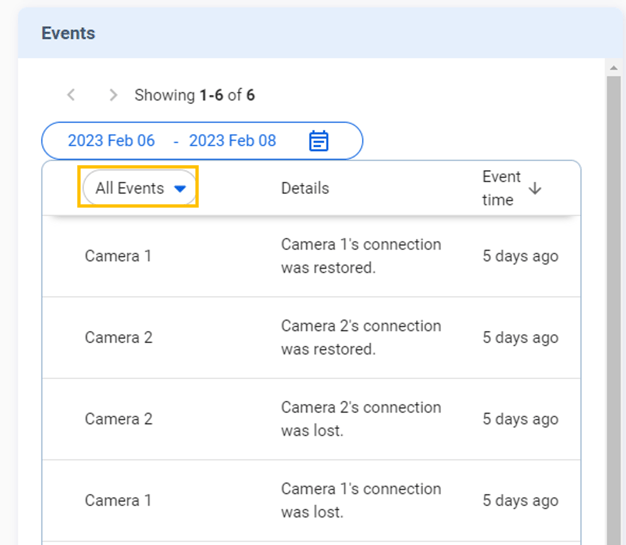Image resolution: width=626 pixels, height=545 pixels.
Task: Open the All Events filter dropdown
Action: click(x=140, y=188)
